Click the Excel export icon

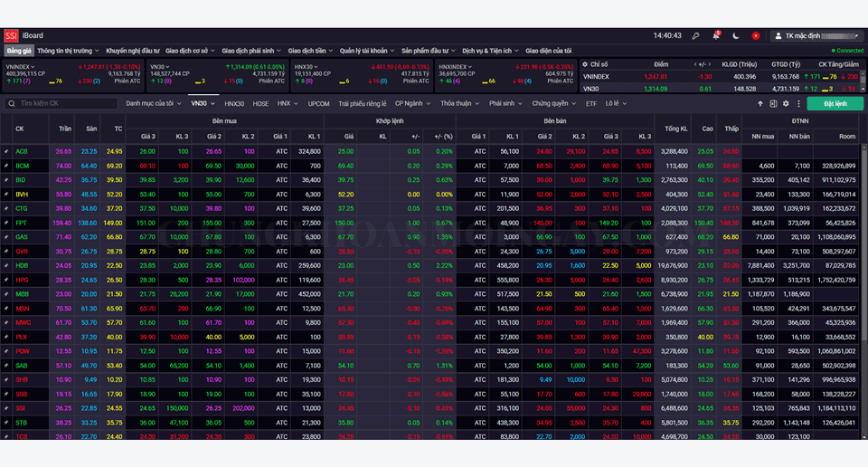[x=772, y=104]
